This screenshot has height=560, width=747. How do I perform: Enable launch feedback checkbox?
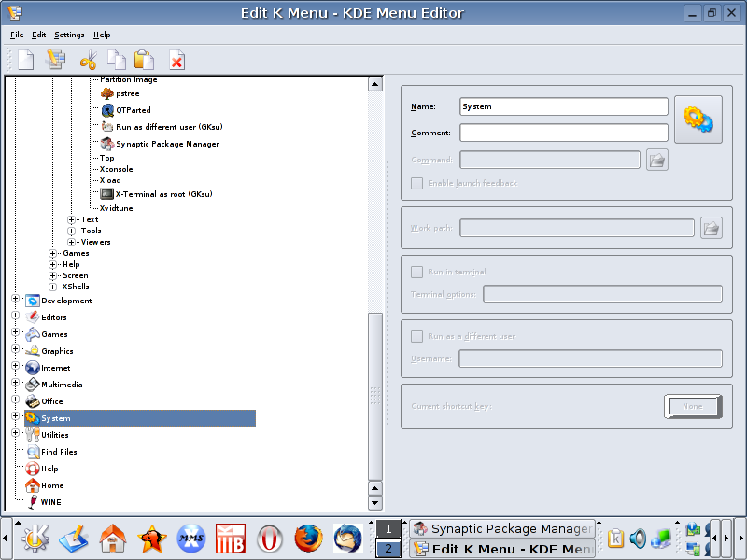click(x=417, y=183)
